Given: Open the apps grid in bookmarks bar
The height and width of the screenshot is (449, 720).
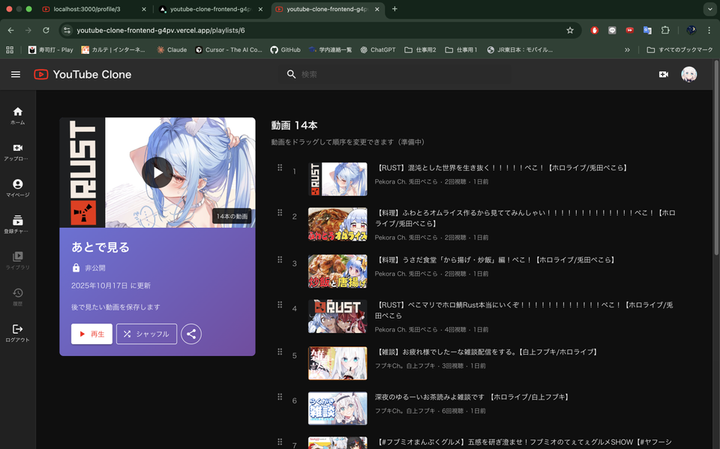Looking at the screenshot, I should pyautogui.click(x=10, y=50).
